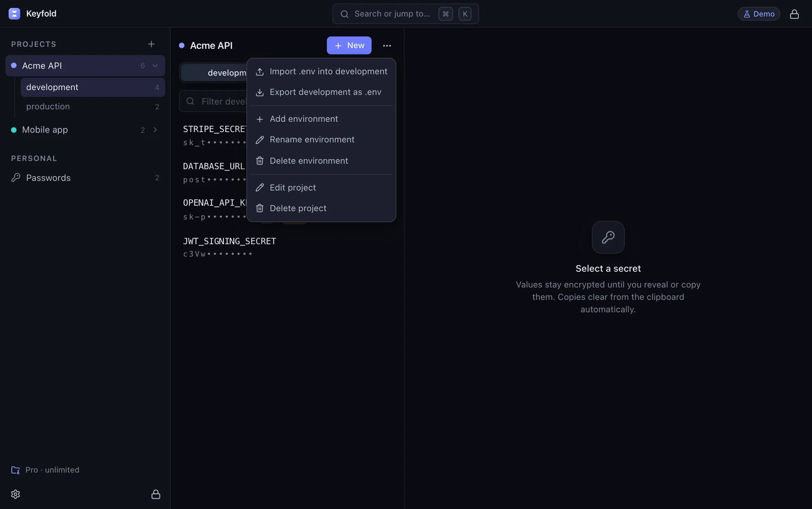
Task: Open the Acme API more options ellipsis
Action: click(x=387, y=46)
